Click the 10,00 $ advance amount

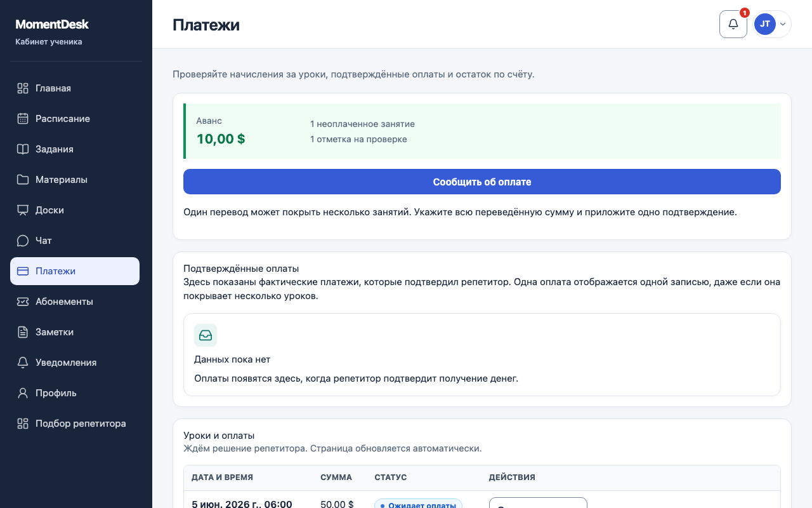click(221, 139)
